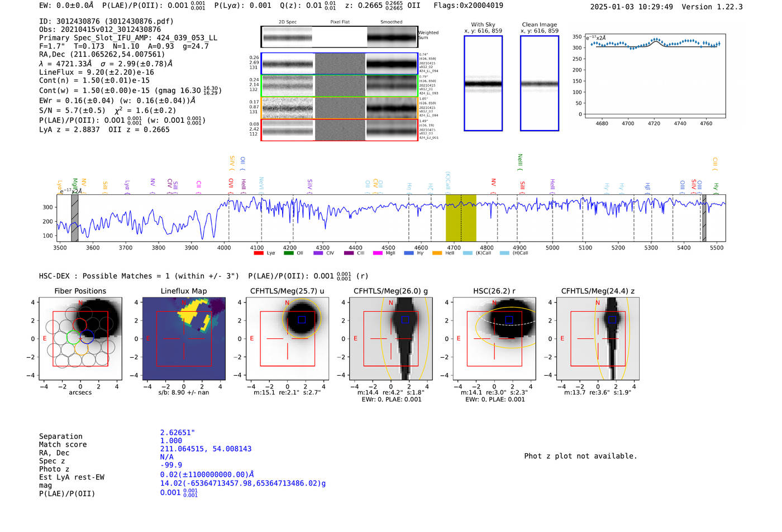
Task: Select the green-bordered 2D spectrum row
Action: [339, 86]
